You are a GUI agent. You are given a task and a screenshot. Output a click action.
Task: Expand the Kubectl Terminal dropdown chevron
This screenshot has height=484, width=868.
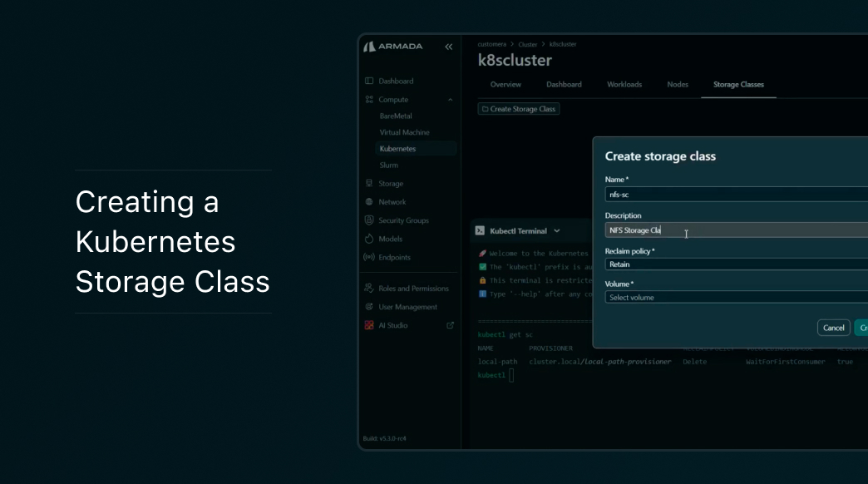click(557, 231)
